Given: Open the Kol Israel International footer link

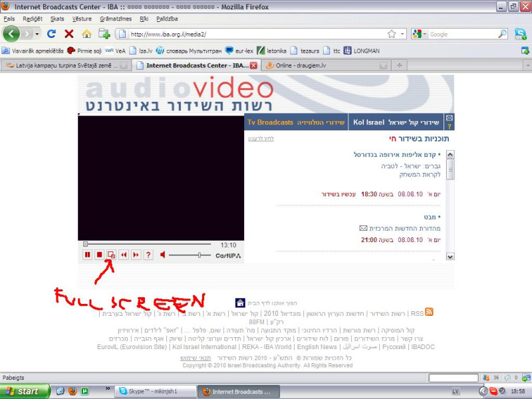Looking at the screenshot, I should pyautogui.click(x=204, y=347).
